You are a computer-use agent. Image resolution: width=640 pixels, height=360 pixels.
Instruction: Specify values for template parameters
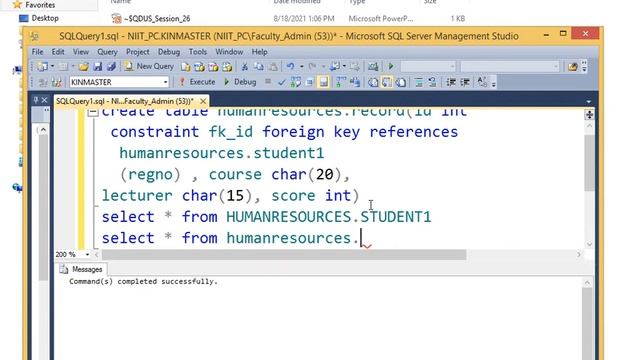(x=482, y=82)
